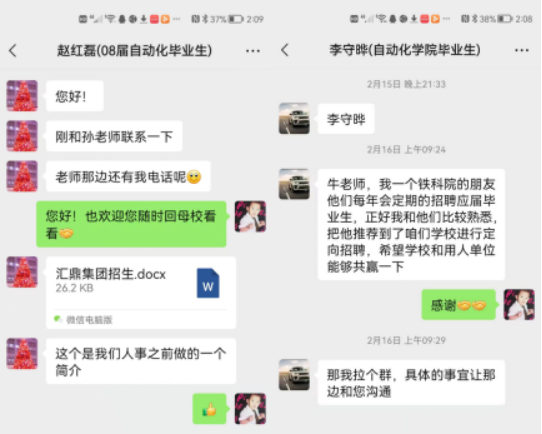The width and height of the screenshot is (542, 434).
Task: Select the 老师那边还有我电话呢 message bubble
Action: point(128,176)
